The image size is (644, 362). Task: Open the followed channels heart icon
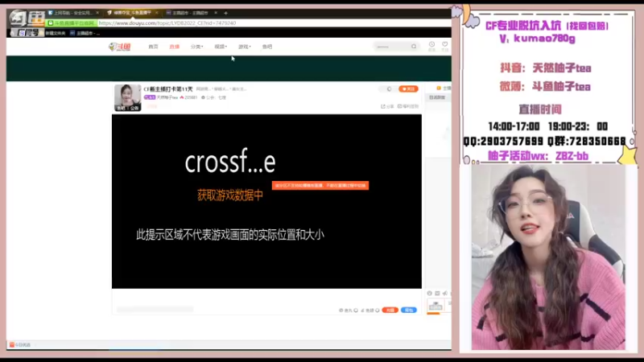coord(445,44)
